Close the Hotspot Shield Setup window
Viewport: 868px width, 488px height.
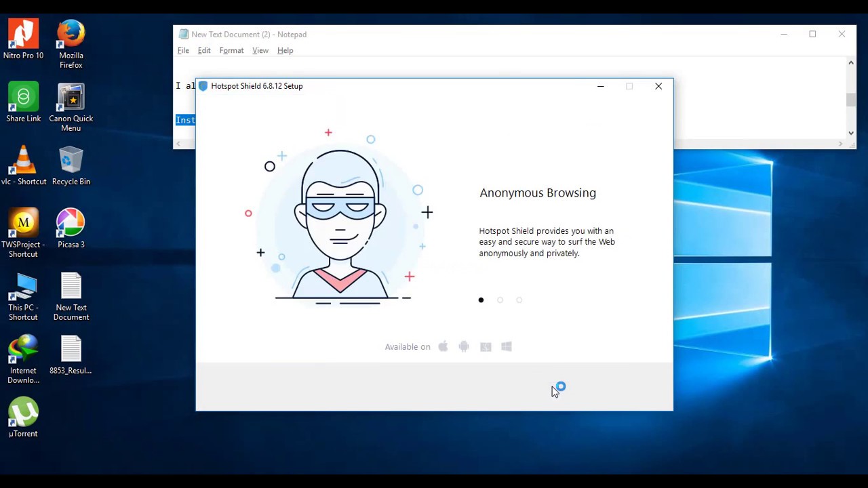(x=658, y=86)
